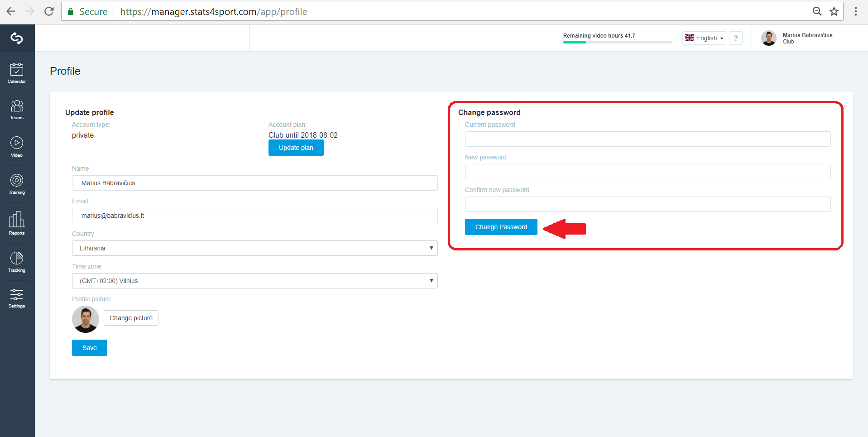Viewport: 868px width, 437px height.
Task: Open the Reports sidebar section
Action: [x=17, y=223]
